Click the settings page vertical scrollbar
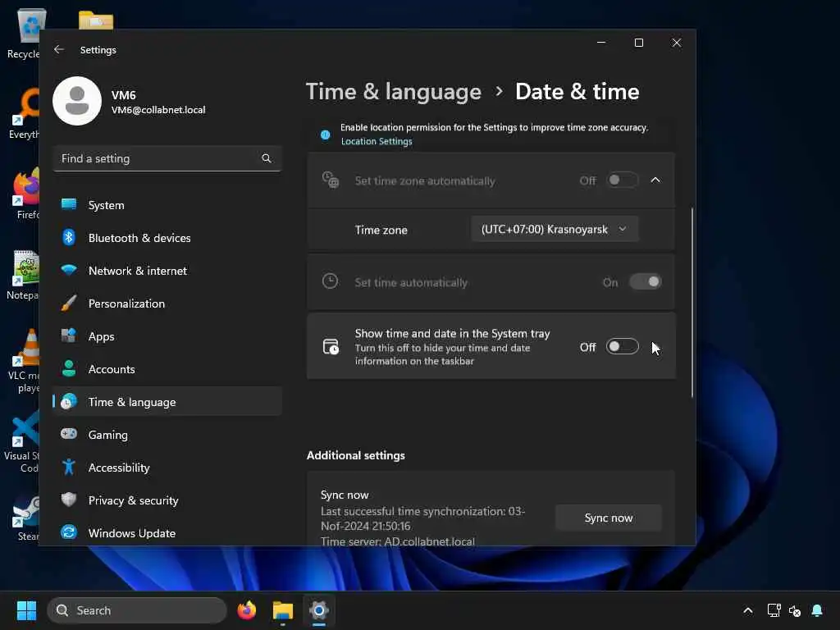The image size is (840, 630). click(x=692, y=303)
